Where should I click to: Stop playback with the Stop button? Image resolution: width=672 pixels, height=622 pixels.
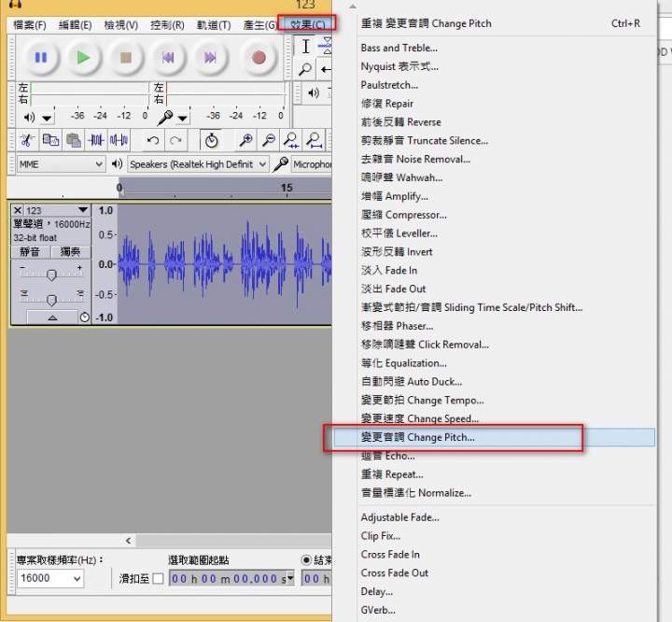coord(126,57)
